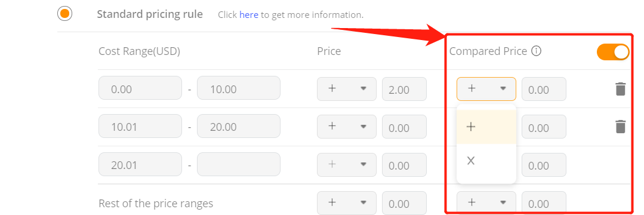Choose the plus option in the dropdown list
Screen dimensions: 644x215
point(486,127)
